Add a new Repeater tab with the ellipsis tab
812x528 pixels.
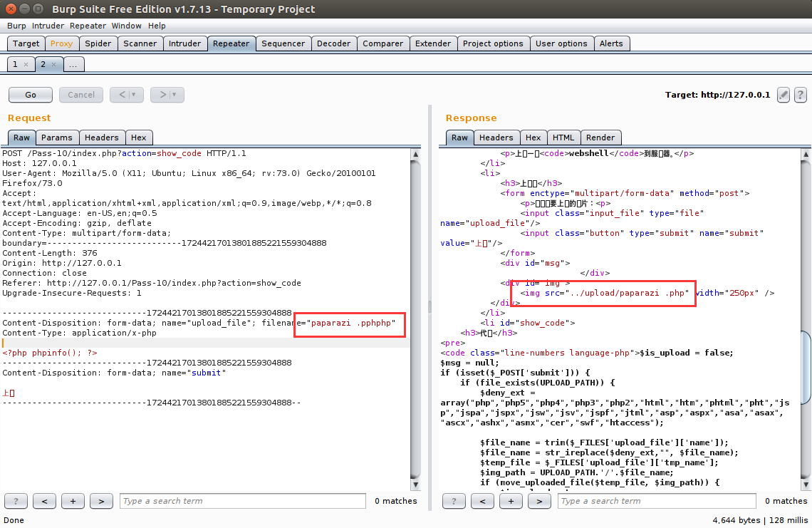[73, 64]
